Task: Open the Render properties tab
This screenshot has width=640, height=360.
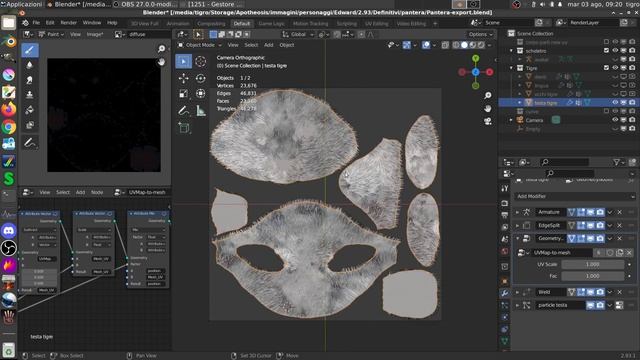Action: pos(504,203)
